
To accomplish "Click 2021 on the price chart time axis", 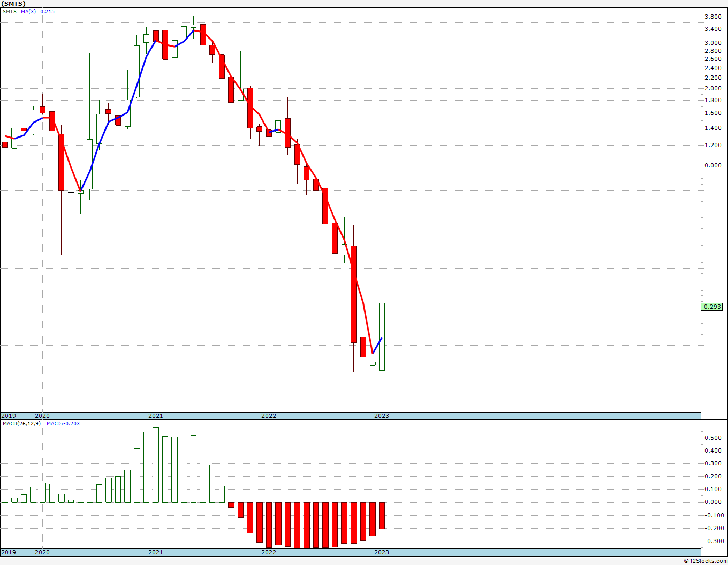I will [156, 416].
